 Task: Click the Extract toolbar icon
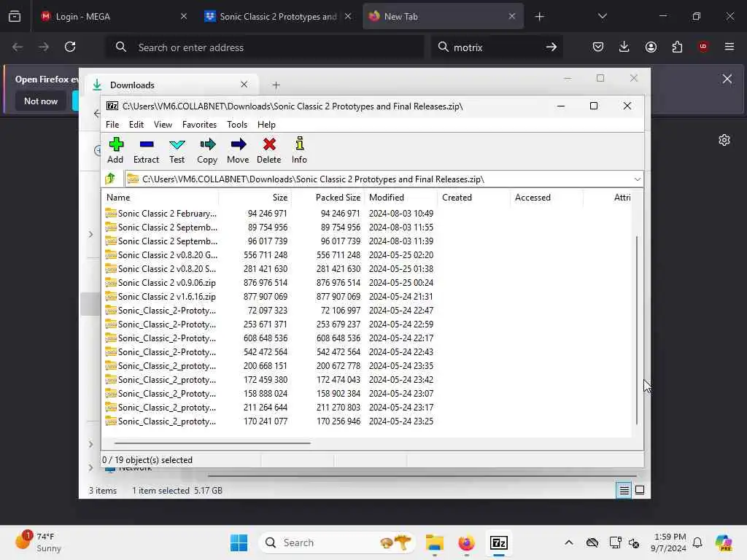(x=146, y=150)
